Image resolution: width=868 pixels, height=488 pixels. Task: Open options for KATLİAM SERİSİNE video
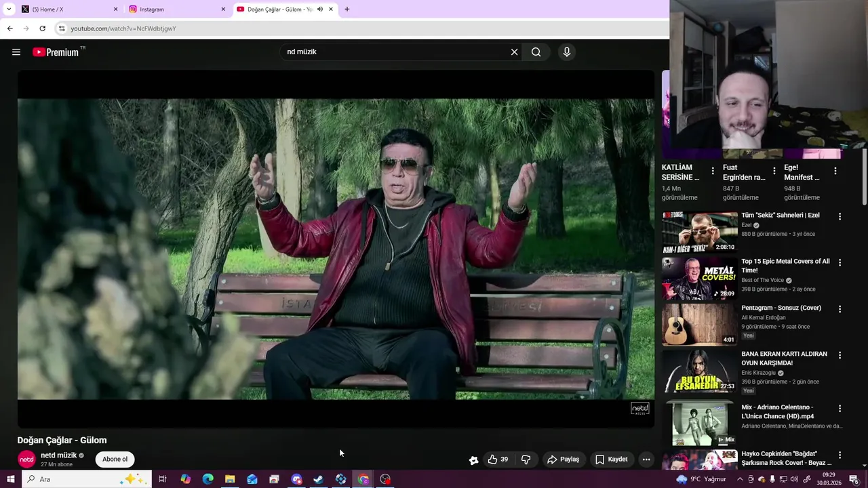pos(713,171)
